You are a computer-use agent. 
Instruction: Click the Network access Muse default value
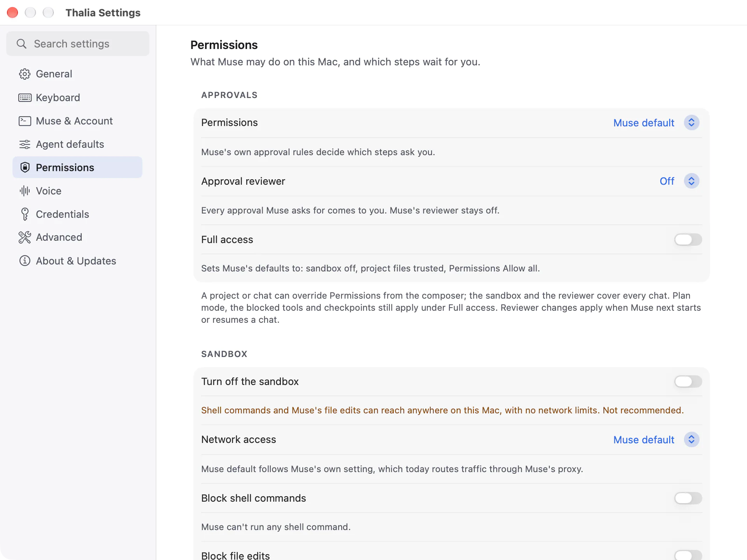644,440
